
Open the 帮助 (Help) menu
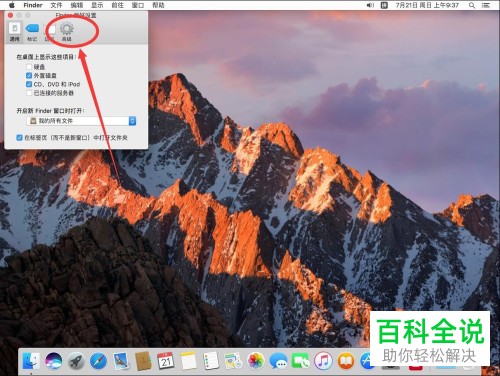(158, 5)
